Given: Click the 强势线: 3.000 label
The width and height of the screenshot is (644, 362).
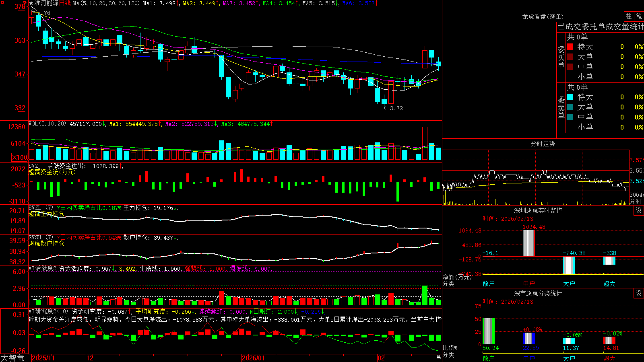Looking at the screenshot, I should coord(205,269).
